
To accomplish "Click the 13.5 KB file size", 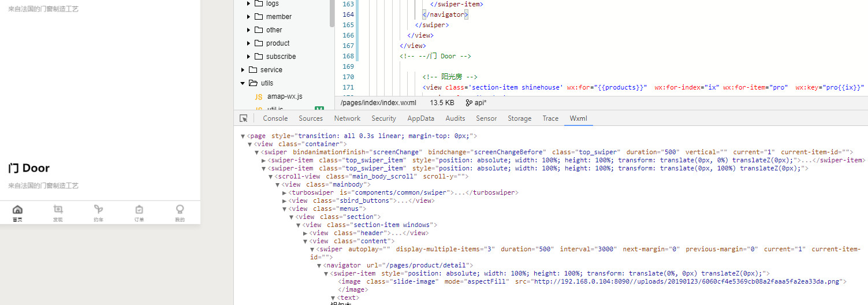I will tap(442, 103).
